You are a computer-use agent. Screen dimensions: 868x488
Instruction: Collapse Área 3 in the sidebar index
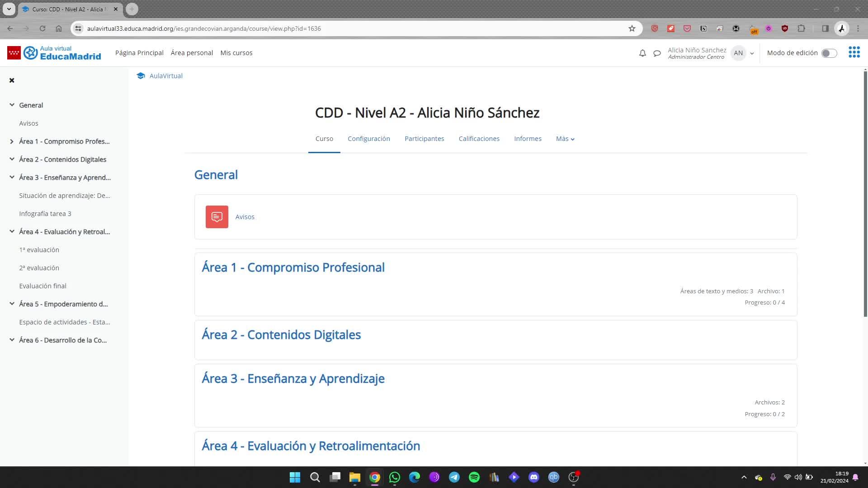point(12,178)
